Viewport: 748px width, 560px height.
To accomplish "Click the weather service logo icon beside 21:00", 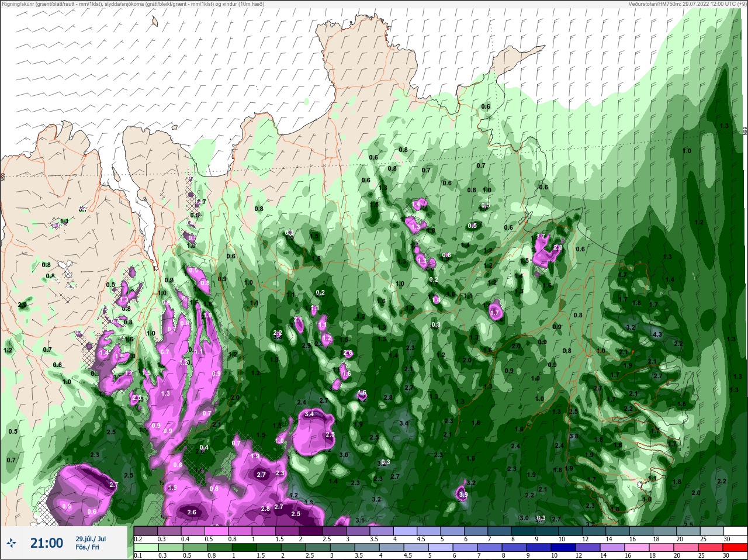I will pos(12,543).
